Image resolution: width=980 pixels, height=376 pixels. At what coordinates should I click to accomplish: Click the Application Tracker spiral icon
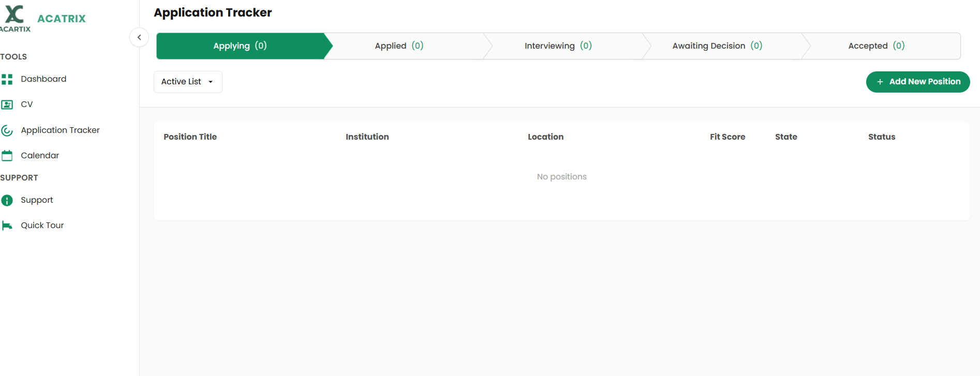click(x=7, y=130)
